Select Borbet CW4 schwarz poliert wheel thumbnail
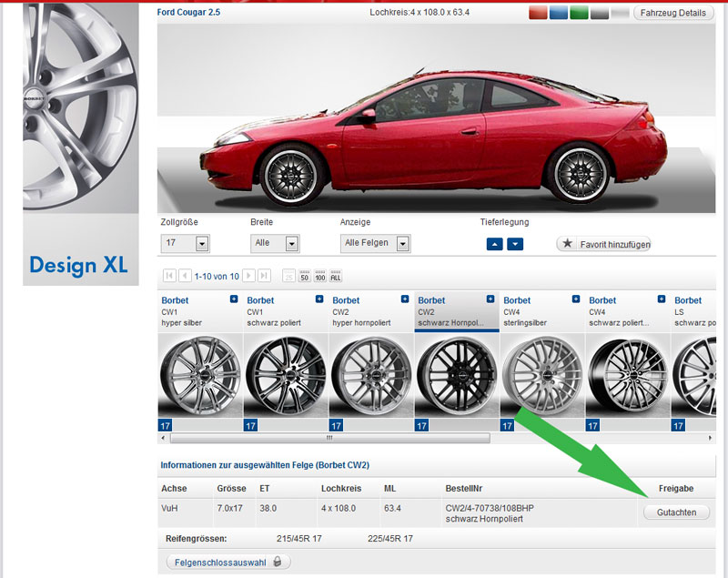This screenshot has height=578, width=728. pos(628,376)
